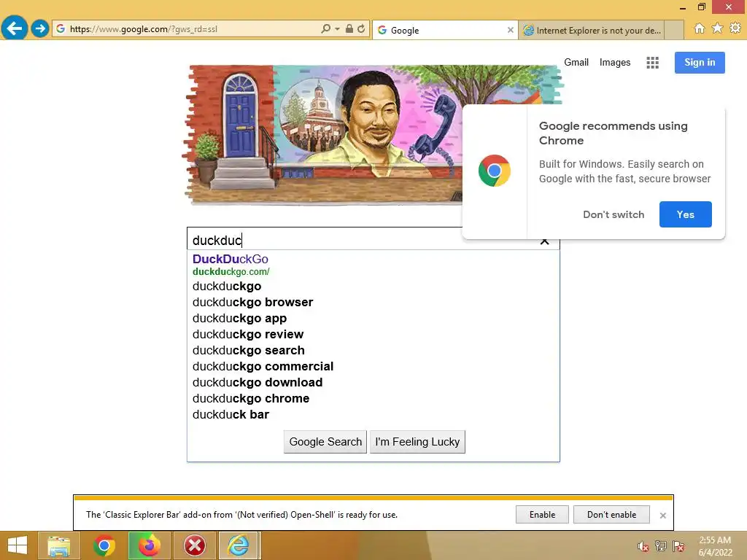Viewport: 747px width, 560px height.
Task: Restore down the Internet Explorer window
Action: coord(701,7)
